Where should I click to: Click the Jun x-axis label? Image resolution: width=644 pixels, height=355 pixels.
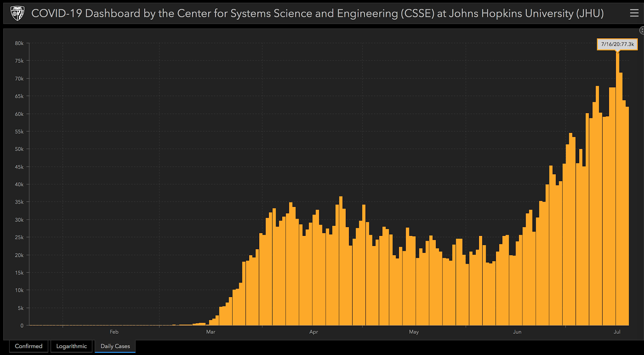pos(517,332)
